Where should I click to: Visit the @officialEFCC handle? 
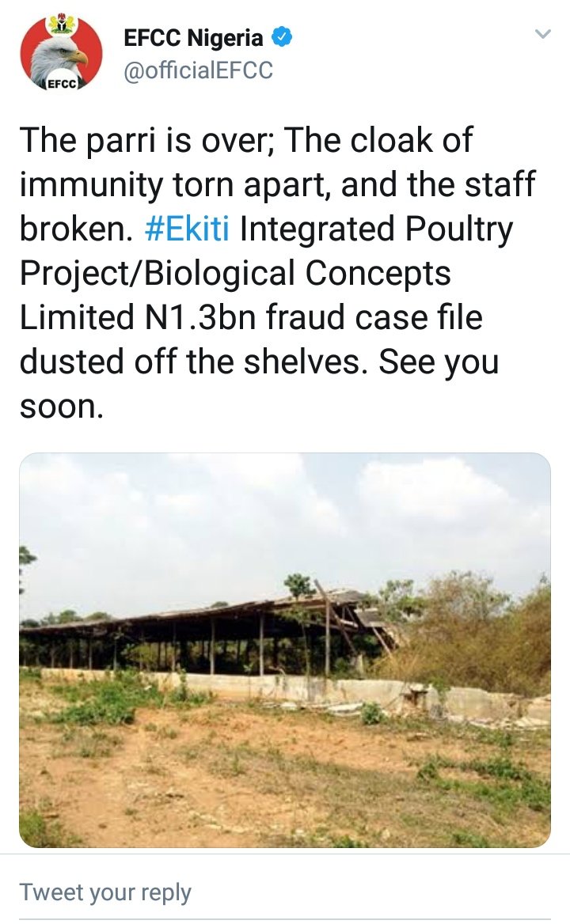pos(198,70)
